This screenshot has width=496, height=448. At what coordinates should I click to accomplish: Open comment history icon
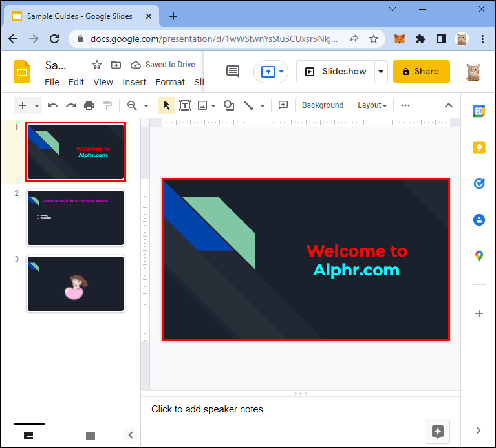[233, 72]
